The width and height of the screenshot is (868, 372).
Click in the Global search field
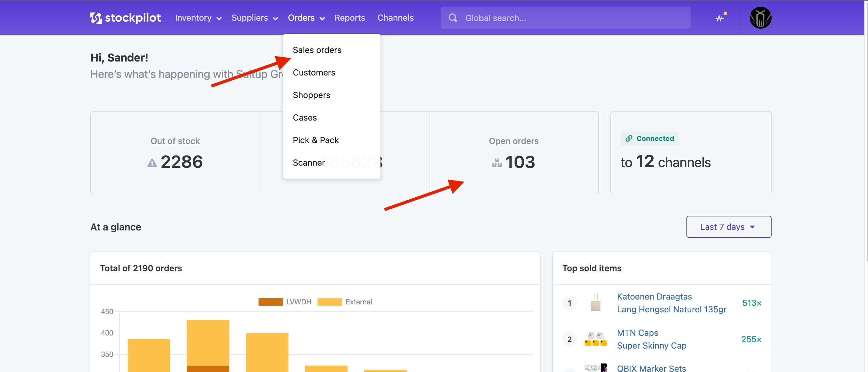(565, 18)
